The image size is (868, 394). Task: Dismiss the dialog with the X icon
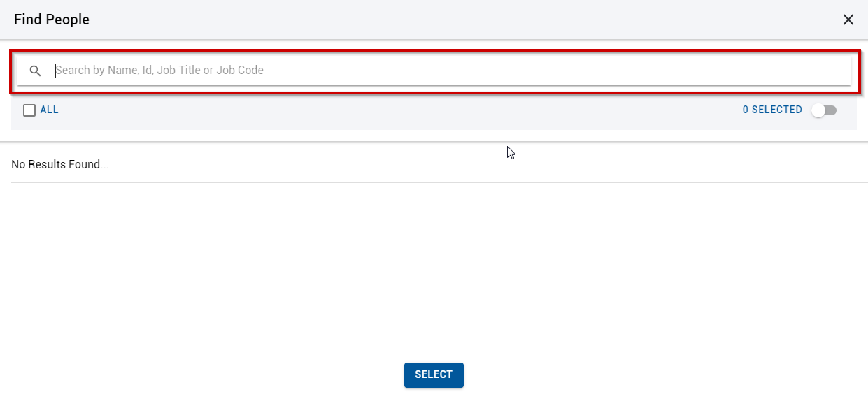848,20
